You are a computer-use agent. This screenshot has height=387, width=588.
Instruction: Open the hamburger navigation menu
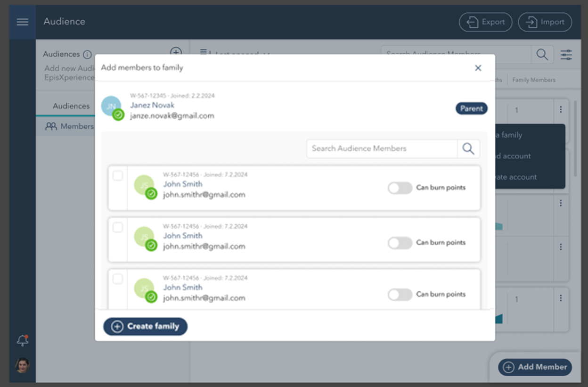(x=23, y=22)
